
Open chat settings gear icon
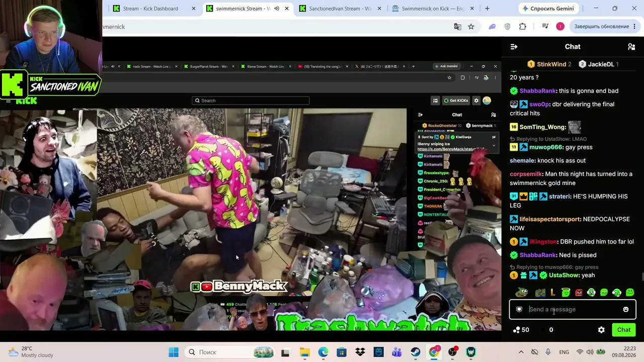click(601, 330)
